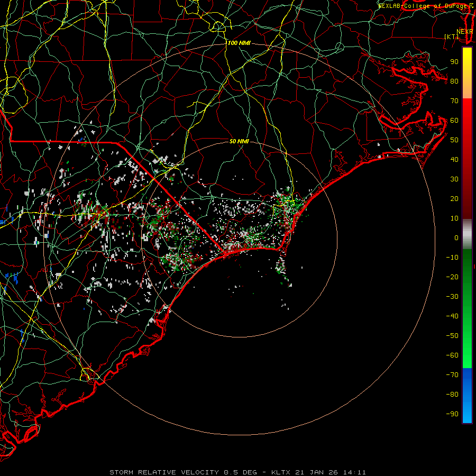Click the -30 value on the velocity scale
Viewport: 476px width, 476px height.
452,297
